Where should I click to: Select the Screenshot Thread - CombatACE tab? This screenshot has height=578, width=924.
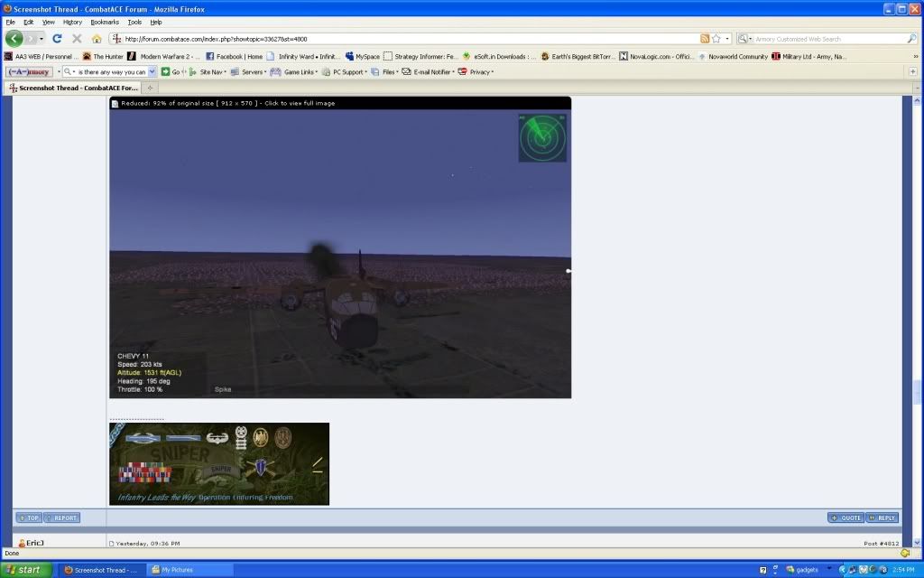(x=74, y=88)
